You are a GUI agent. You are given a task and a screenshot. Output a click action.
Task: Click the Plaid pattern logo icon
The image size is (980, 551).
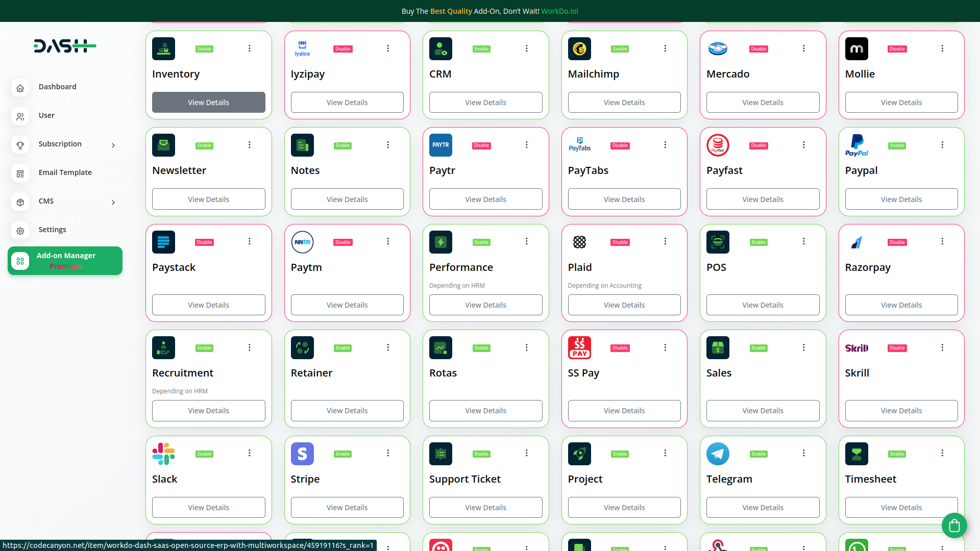[x=579, y=242]
